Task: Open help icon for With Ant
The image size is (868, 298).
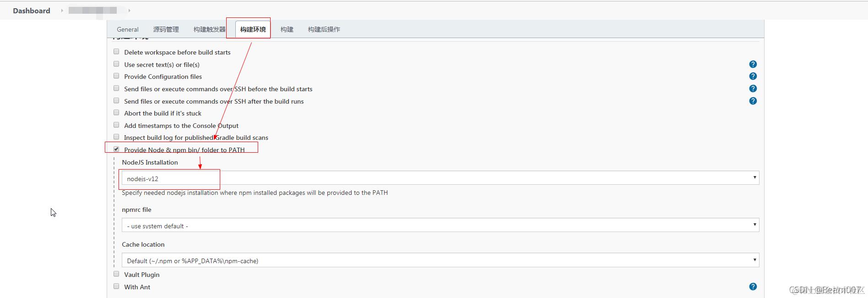Action: [x=753, y=287]
